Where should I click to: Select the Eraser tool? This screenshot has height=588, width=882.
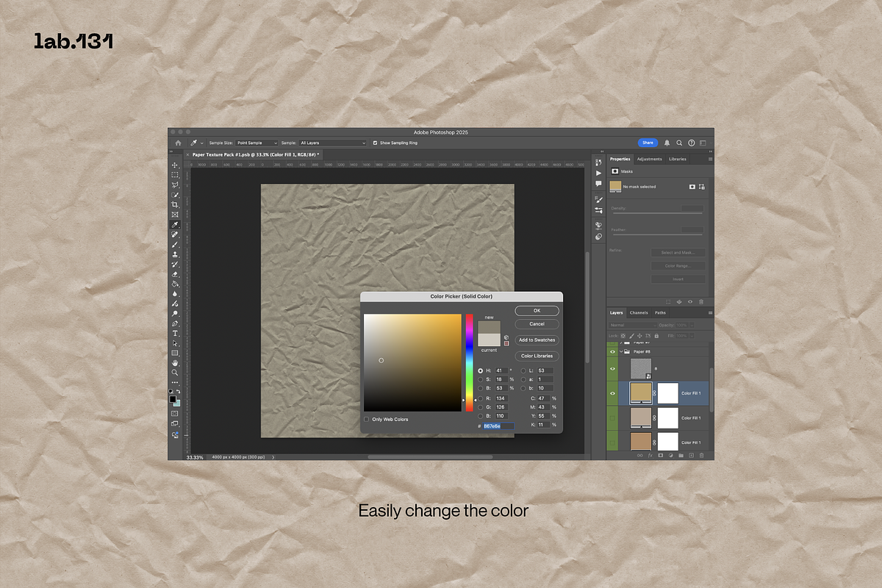pyautogui.click(x=175, y=273)
